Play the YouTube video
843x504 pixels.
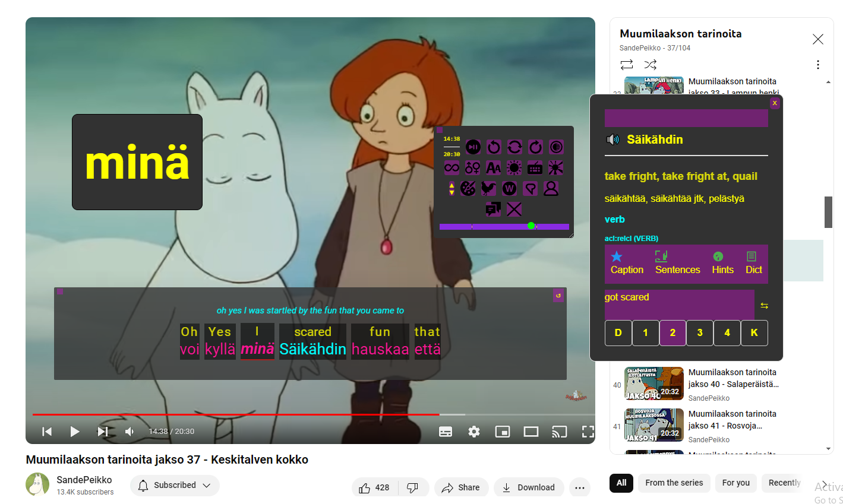74,432
